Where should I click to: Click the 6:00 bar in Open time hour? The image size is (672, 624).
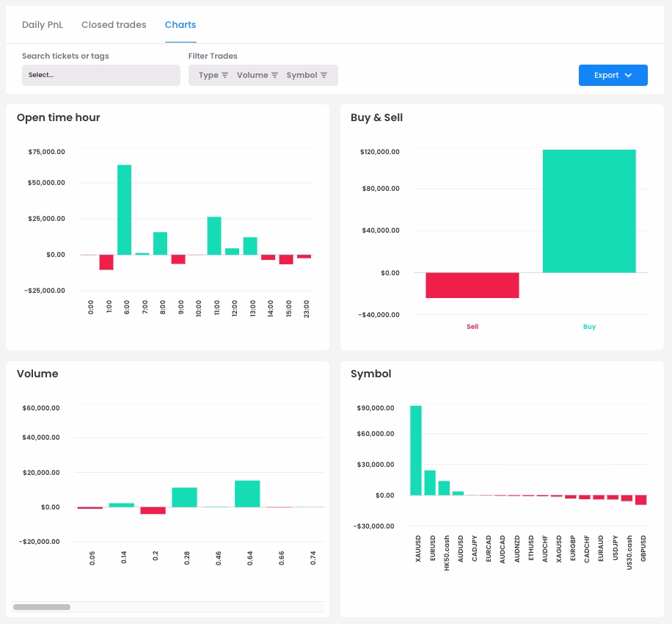(124, 210)
